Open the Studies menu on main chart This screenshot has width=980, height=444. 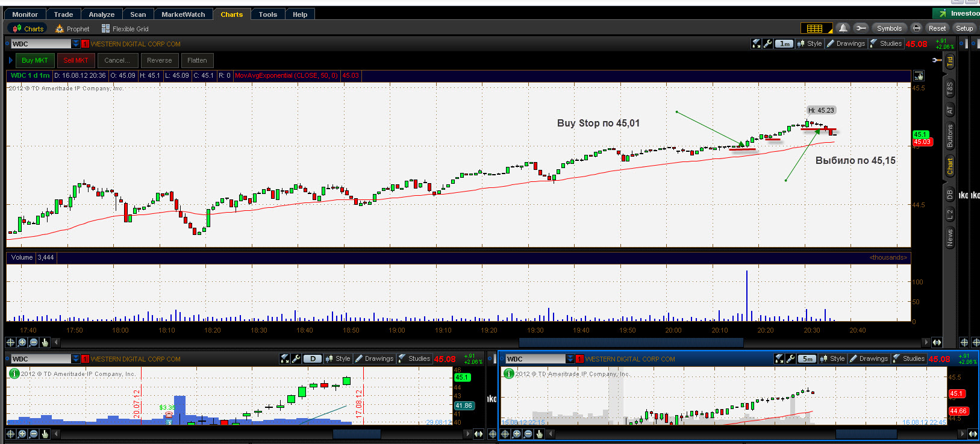coord(886,43)
